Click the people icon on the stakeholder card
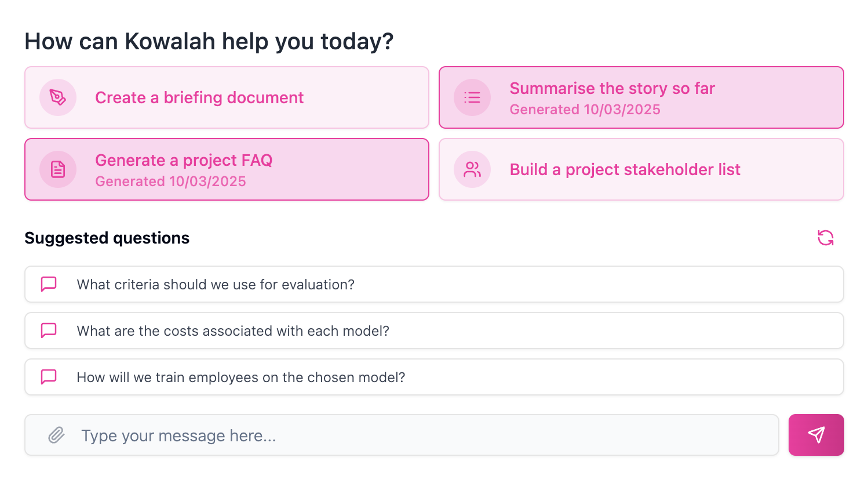 tap(472, 169)
